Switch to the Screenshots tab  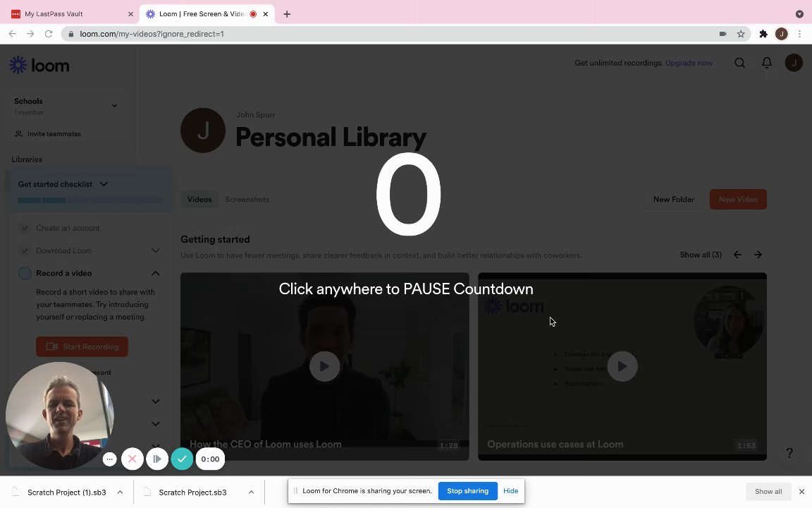[247, 199]
